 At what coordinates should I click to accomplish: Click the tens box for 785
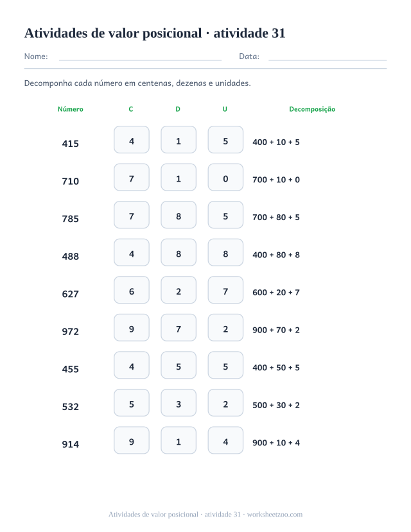(x=179, y=215)
